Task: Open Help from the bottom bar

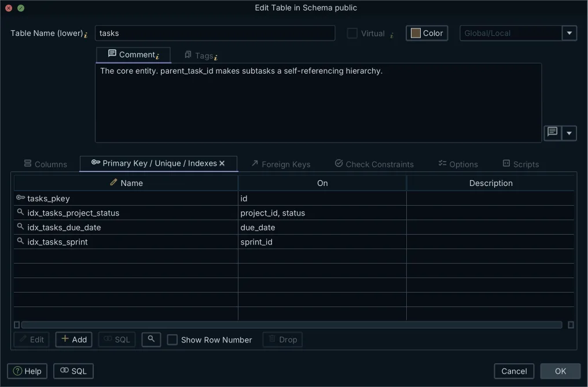Action: [x=27, y=371]
